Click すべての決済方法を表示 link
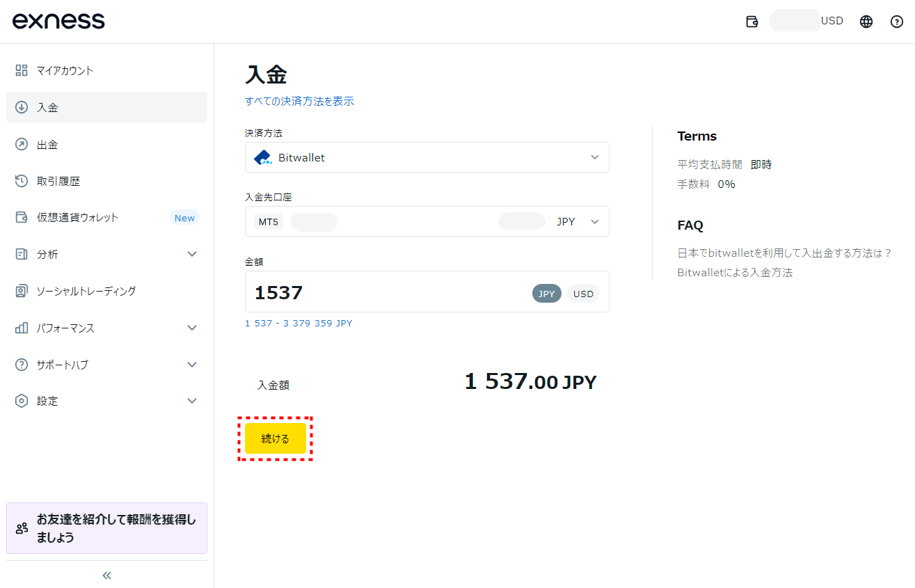The image size is (915, 588). pos(299,101)
